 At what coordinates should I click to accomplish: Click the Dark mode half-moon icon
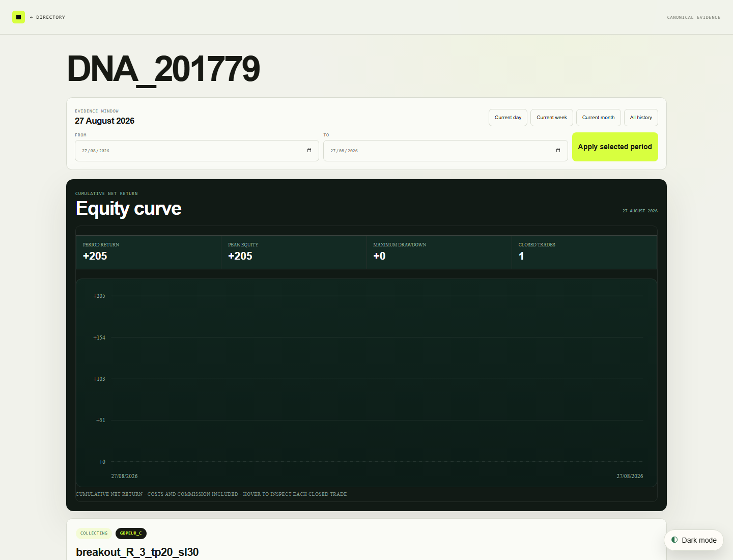[x=674, y=540]
